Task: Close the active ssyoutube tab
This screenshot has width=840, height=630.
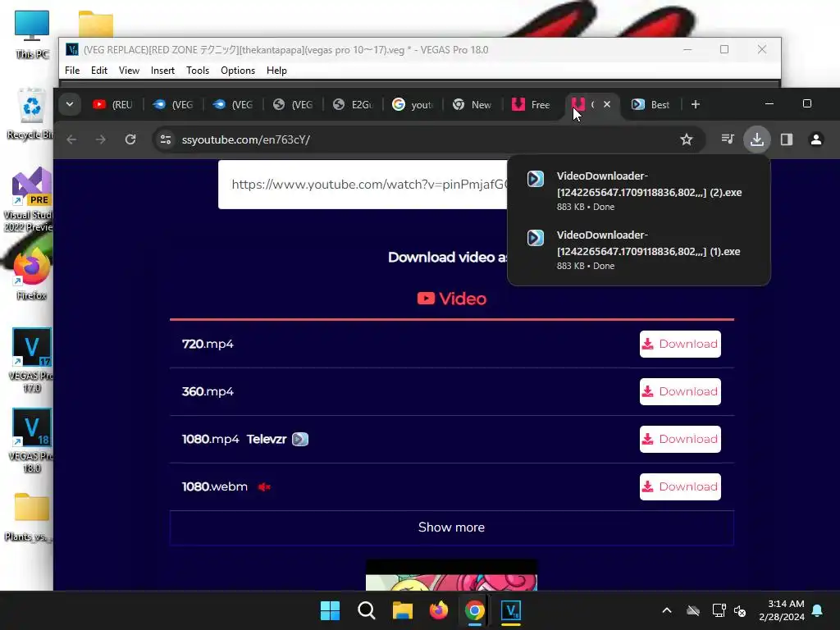Action: (x=607, y=104)
